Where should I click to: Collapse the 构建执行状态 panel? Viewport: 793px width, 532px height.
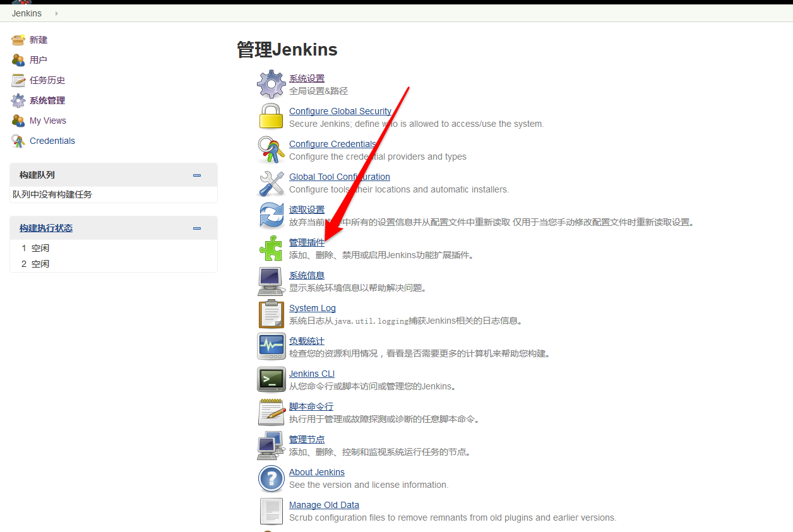pyautogui.click(x=197, y=228)
